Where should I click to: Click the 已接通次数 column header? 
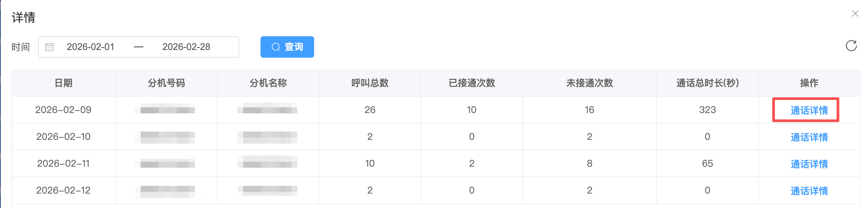[x=472, y=83]
